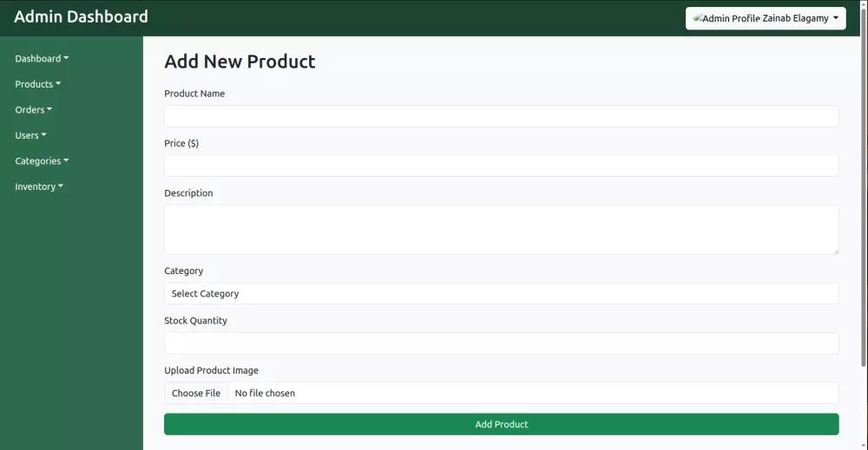Focus the Stock Quantity field
This screenshot has width=868, height=450.
(x=501, y=343)
